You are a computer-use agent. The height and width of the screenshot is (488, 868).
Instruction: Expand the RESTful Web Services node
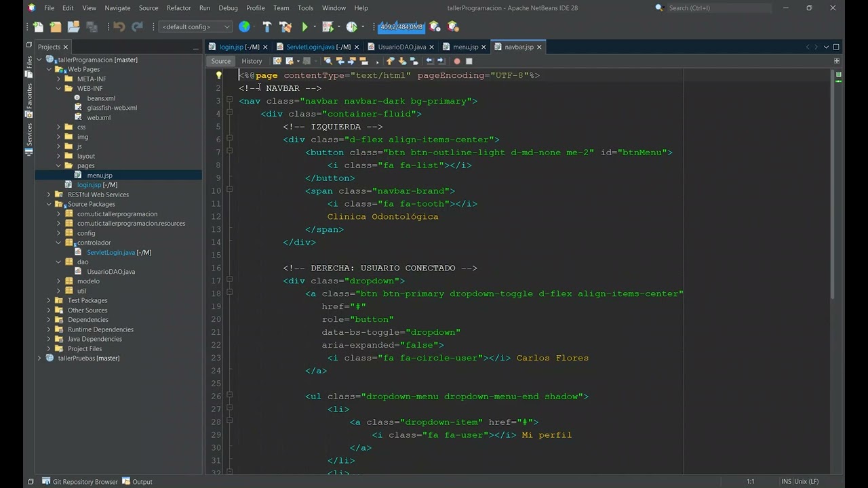(49, 195)
